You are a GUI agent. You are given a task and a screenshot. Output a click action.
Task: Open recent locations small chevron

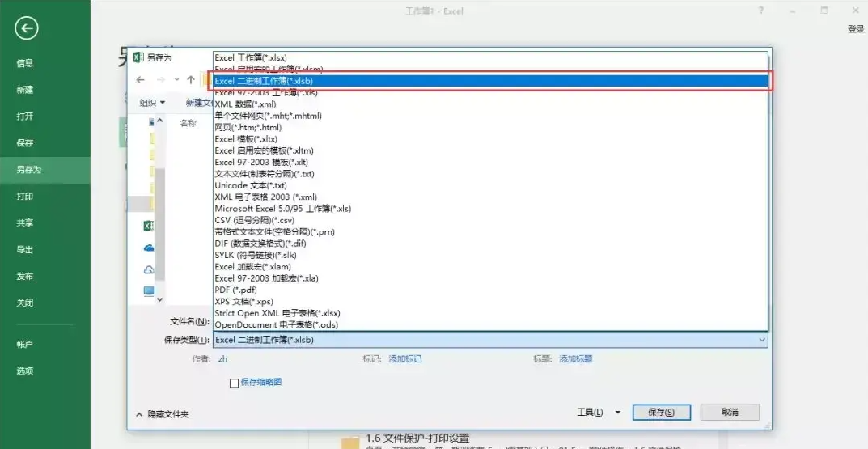point(176,80)
